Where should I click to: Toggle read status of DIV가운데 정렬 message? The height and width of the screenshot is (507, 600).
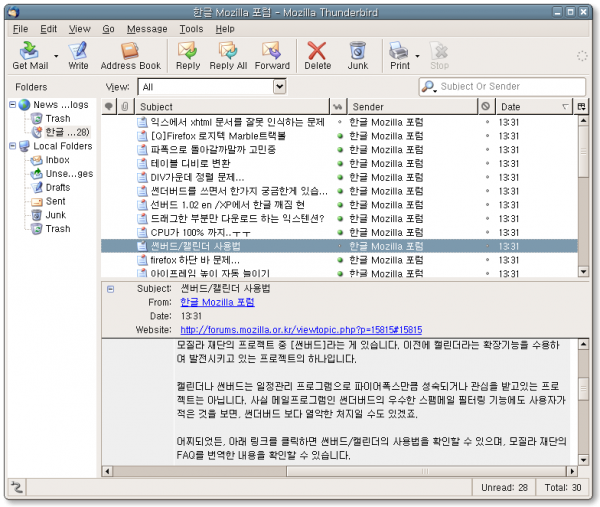339,177
